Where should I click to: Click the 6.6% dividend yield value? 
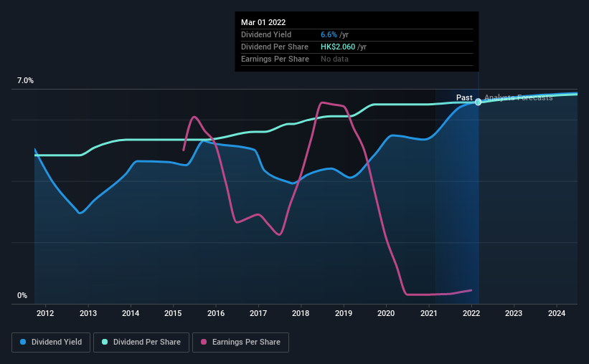point(329,34)
